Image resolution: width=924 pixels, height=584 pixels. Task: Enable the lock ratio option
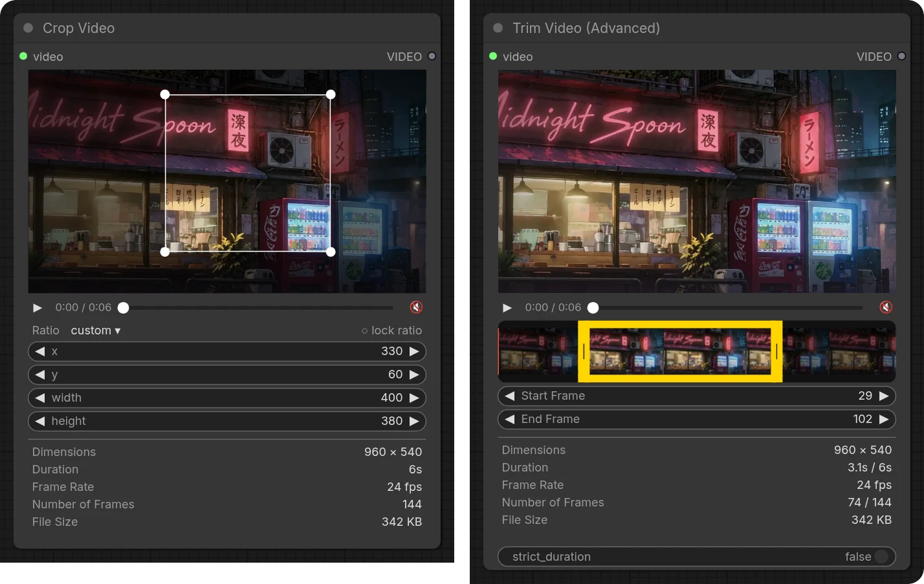(391, 330)
